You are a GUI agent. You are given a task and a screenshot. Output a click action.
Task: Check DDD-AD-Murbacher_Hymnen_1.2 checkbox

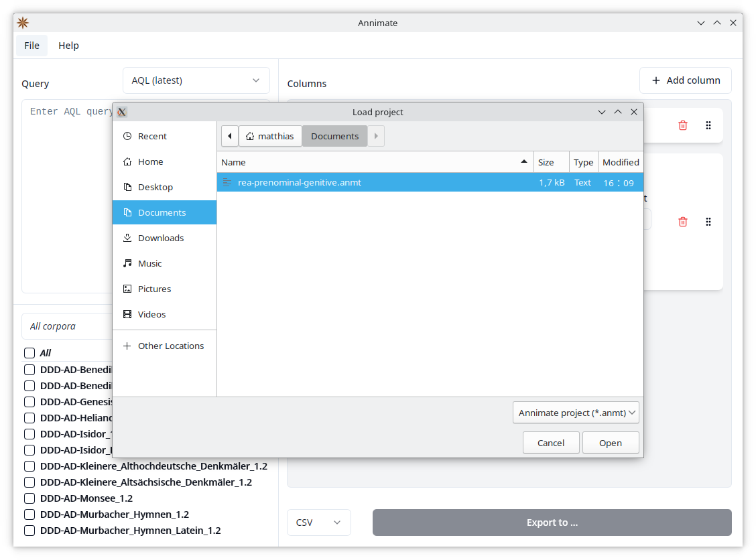pyautogui.click(x=29, y=514)
